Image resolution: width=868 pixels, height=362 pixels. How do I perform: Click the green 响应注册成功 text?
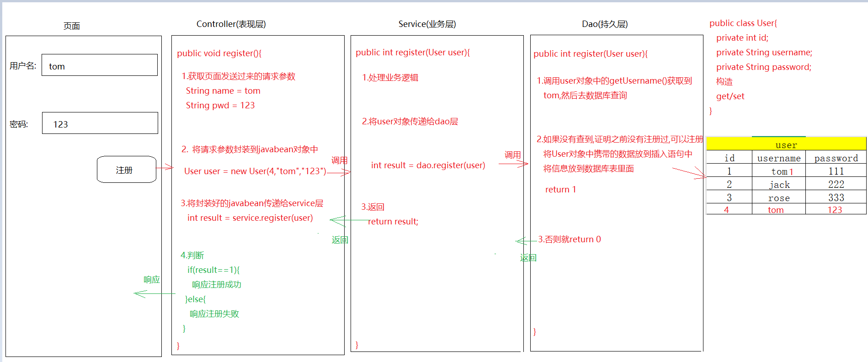click(216, 284)
